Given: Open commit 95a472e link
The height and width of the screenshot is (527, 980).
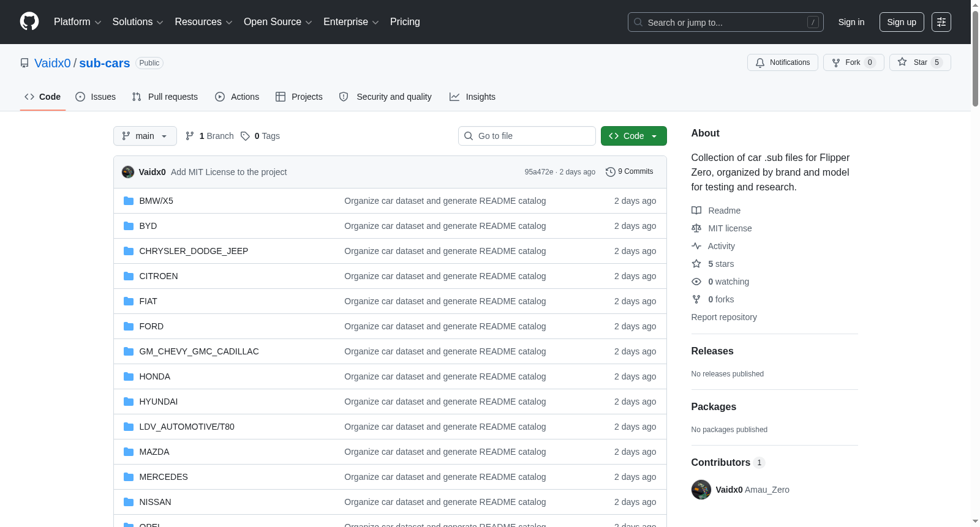Looking at the screenshot, I should coord(539,172).
